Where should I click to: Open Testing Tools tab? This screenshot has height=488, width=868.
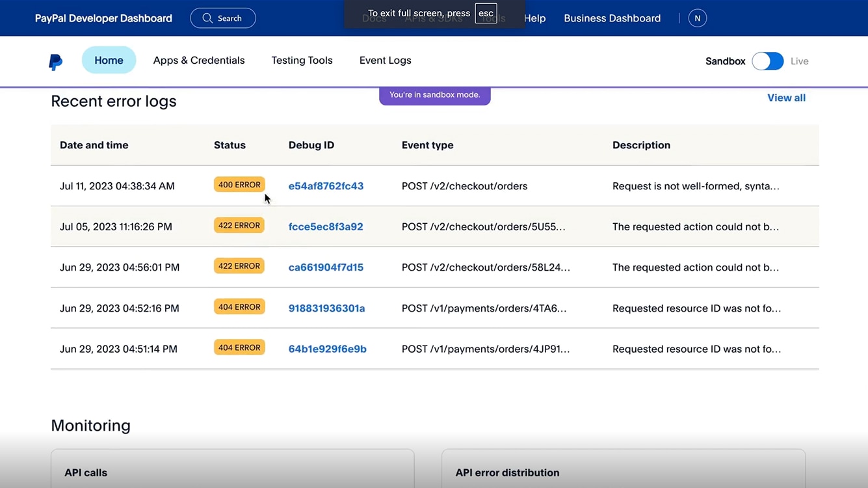(x=302, y=61)
